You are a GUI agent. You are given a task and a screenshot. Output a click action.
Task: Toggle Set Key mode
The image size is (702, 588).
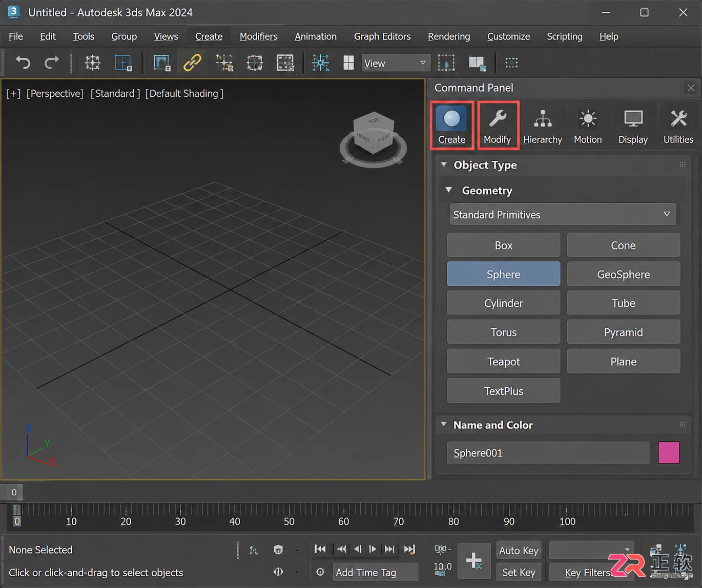pyautogui.click(x=519, y=572)
